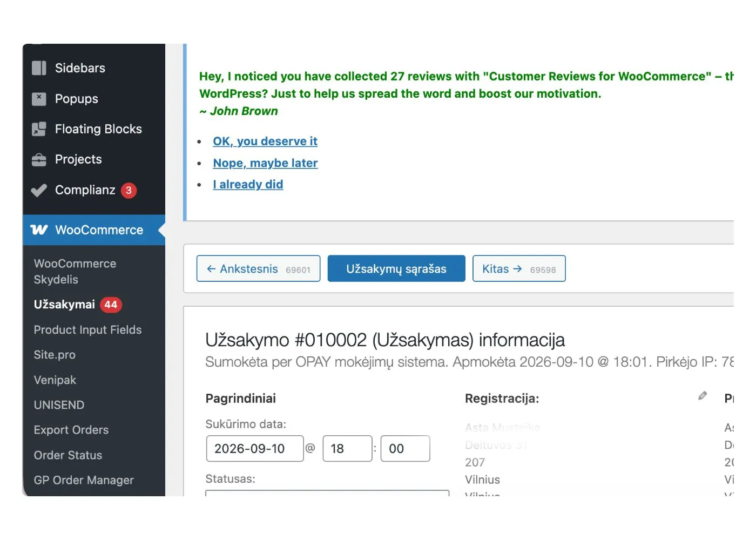Image resolution: width=756 pixels, height=540 pixels.
Task: Click the Užsakymų sąrašas button
Action: tap(396, 269)
